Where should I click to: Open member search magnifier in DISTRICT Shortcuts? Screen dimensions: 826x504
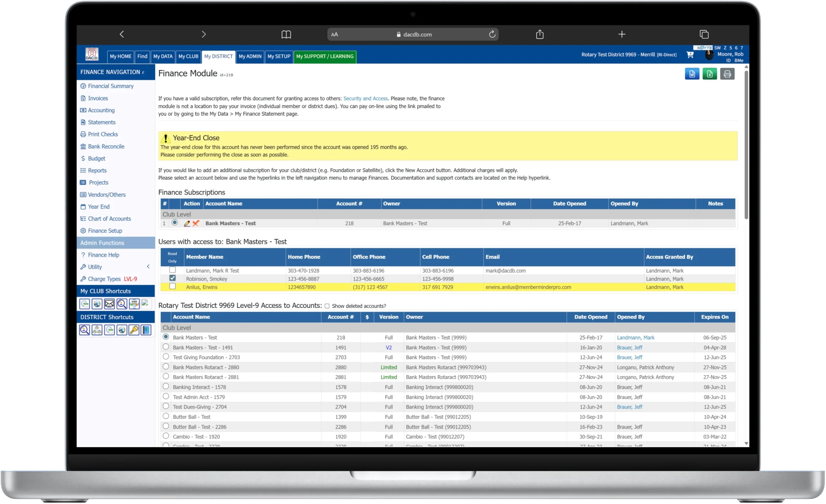[85, 330]
